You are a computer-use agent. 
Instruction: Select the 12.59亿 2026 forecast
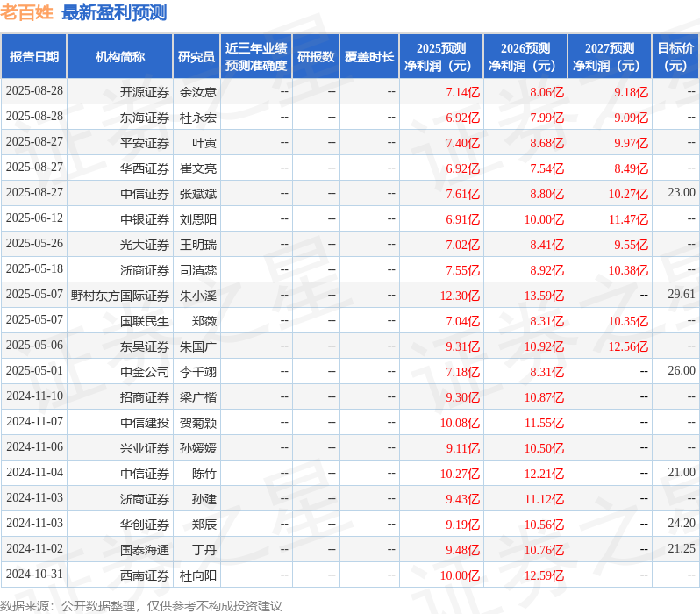coord(544,575)
